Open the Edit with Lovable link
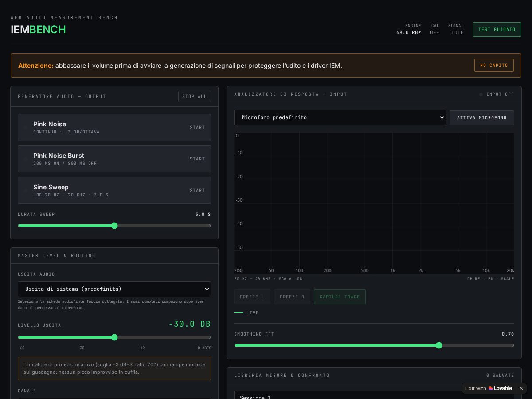 (489, 388)
